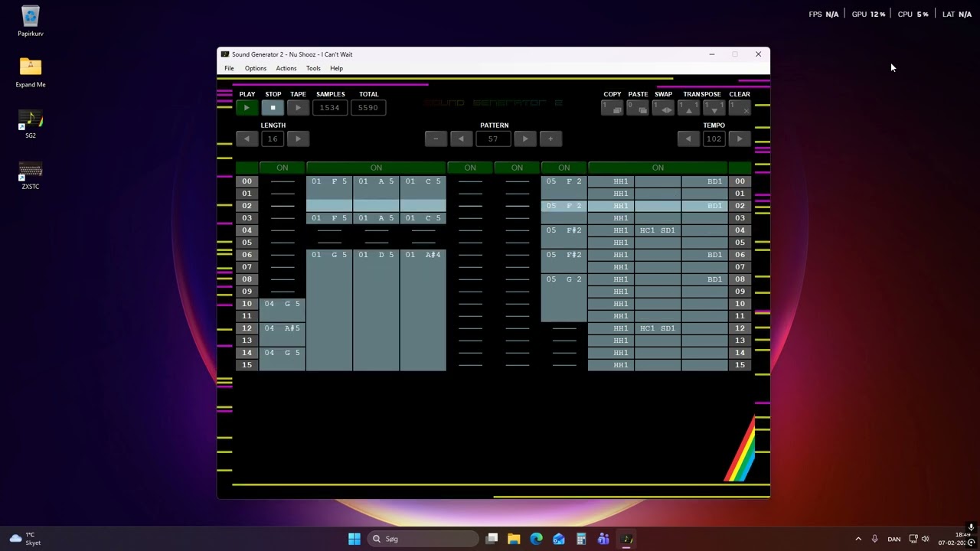Screen dimensions: 980x551
Task: Select the 01 C 5 cell in row 03
Action: point(423,218)
